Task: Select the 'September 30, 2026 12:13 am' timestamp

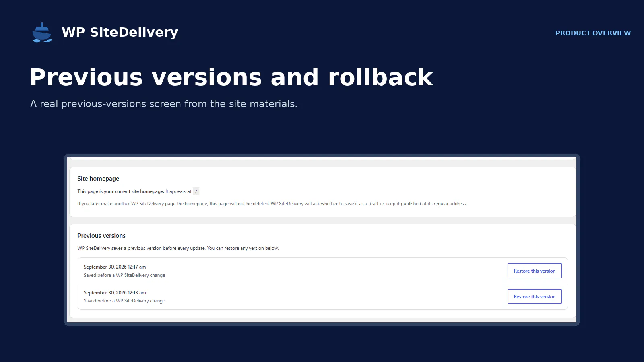Action: [x=115, y=293]
